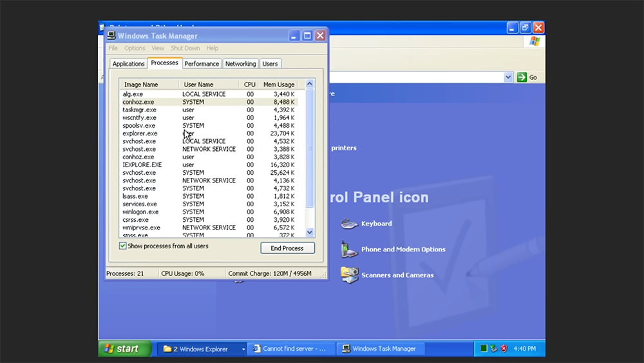Viewport: 644px width, 363px height.
Task: Click the process list scroll down arrow
Action: click(310, 232)
